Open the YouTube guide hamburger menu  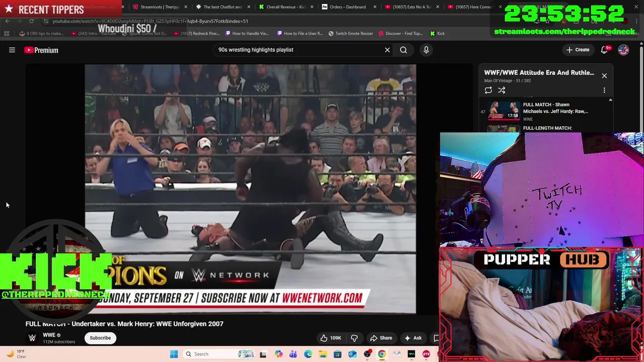[x=12, y=50]
